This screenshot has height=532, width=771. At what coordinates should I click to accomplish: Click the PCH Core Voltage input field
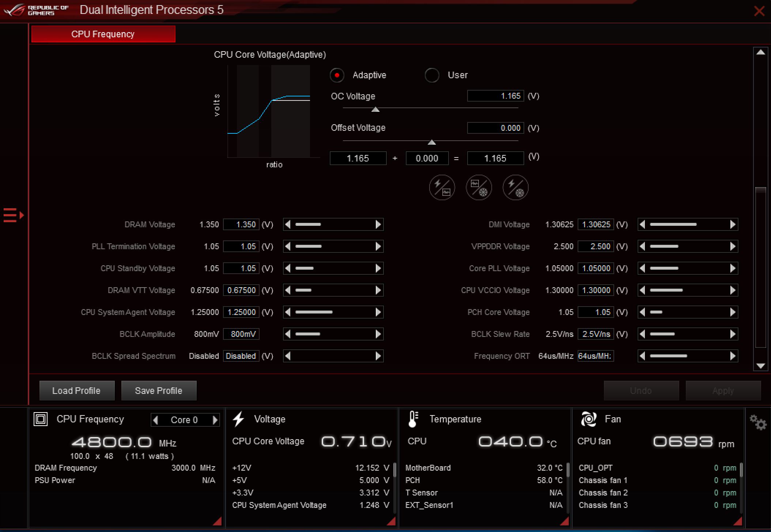click(x=596, y=312)
